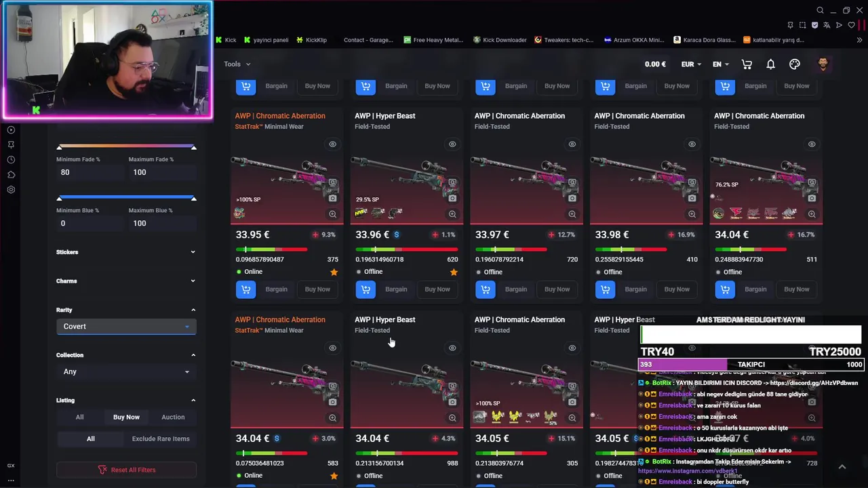Click the 0.00 € balance display
The image size is (868, 488).
point(655,64)
